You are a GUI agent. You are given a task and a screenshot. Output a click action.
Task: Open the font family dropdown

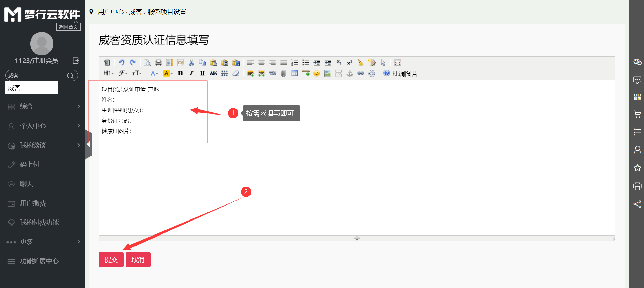[123, 73]
